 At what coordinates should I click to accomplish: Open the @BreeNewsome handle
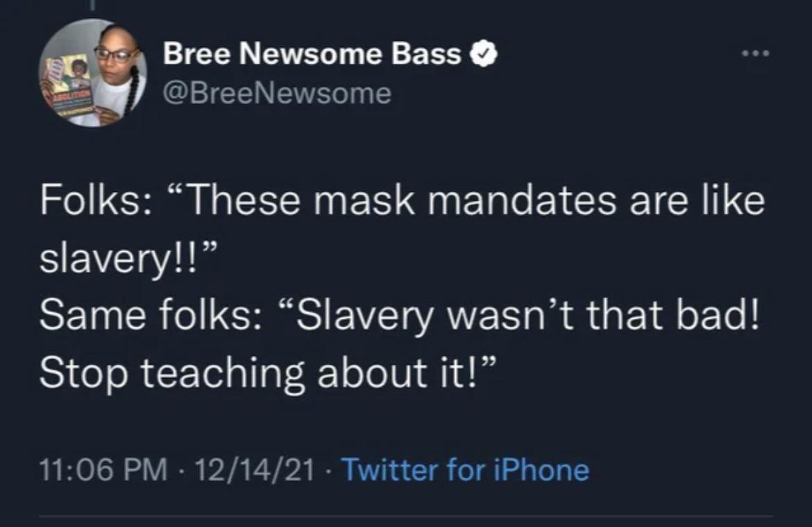pos(277,94)
